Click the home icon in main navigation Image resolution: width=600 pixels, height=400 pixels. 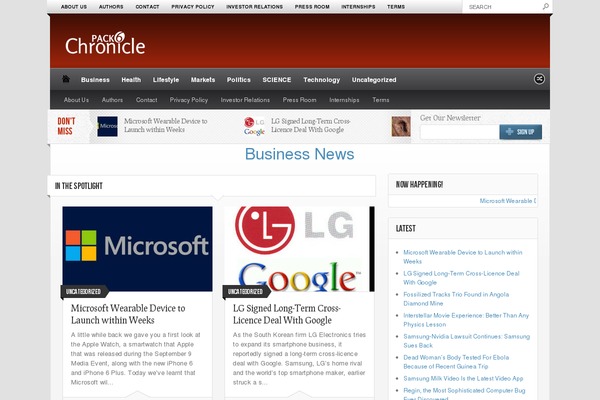(66, 79)
